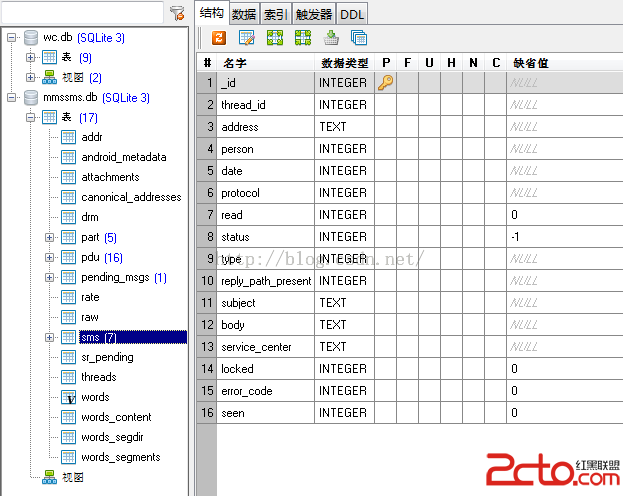Click the orange refresh structure icon
Viewport: 623px width, 496px height.
pos(219,38)
